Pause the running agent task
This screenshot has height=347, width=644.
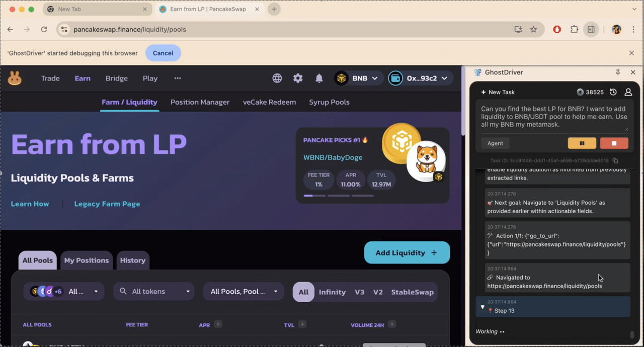coord(582,143)
